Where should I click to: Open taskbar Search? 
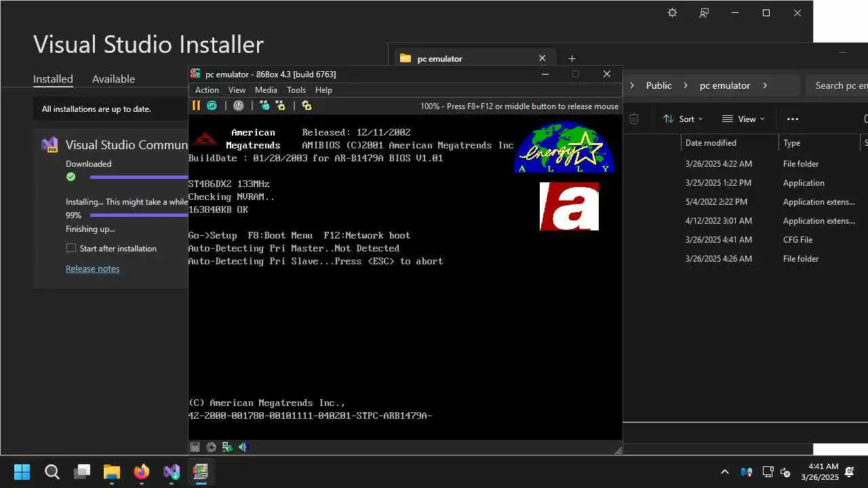(x=52, y=472)
